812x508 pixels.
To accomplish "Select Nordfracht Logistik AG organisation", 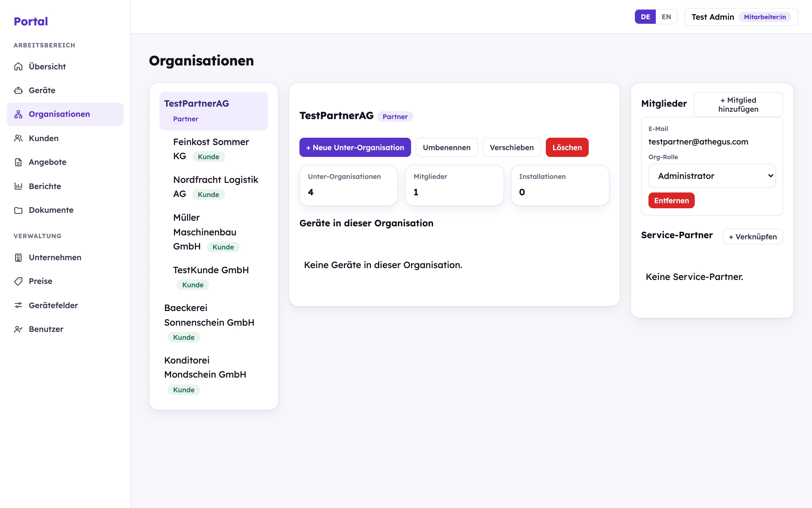I will pos(218,187).
